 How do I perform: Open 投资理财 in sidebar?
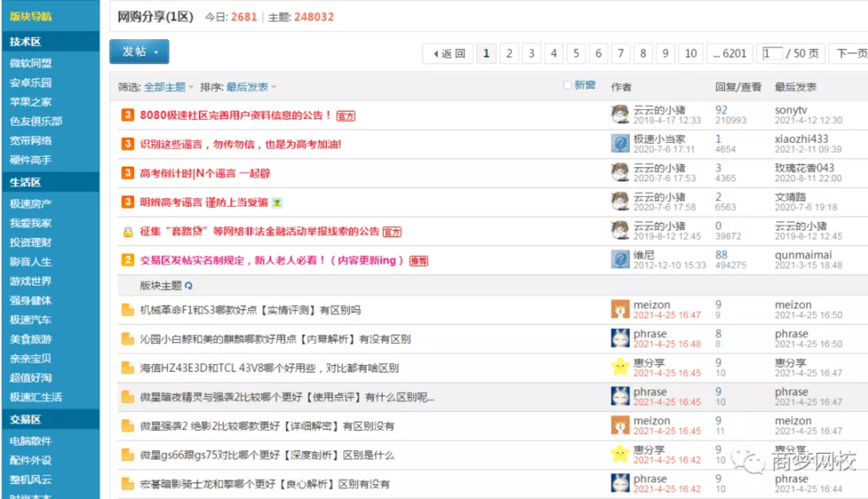tap(31, 242)
